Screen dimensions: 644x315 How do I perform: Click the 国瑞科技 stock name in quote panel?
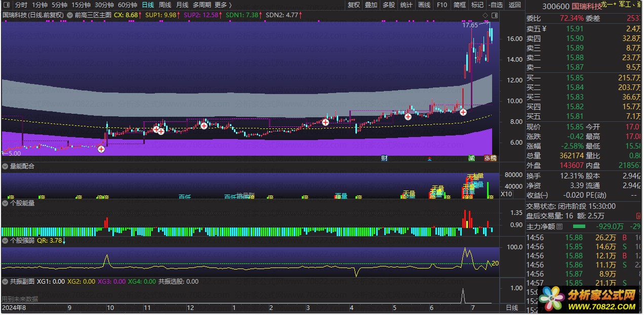pyautogui.click(x=587, y=6)
